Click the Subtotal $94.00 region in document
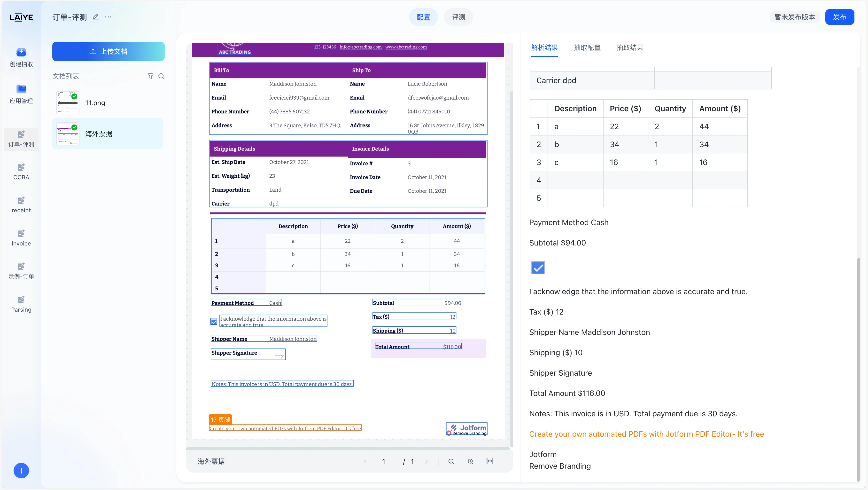Viewport: 868px width, 490px height. [417, 302]
